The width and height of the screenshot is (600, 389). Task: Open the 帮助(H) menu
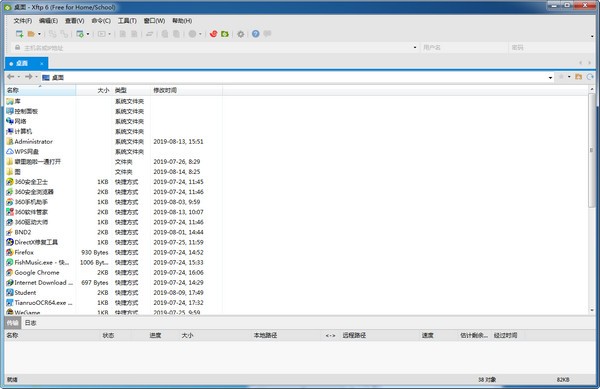pyautogui.click(x=182, y=21)
